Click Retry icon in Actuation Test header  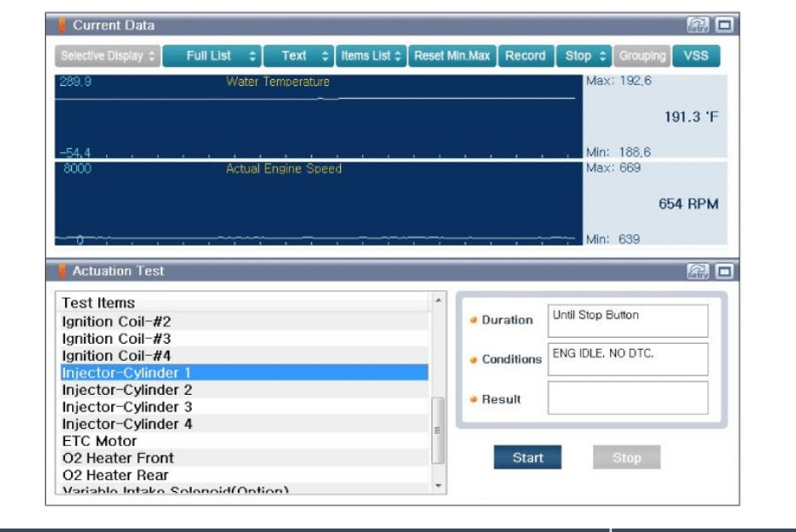coord(698,271)
